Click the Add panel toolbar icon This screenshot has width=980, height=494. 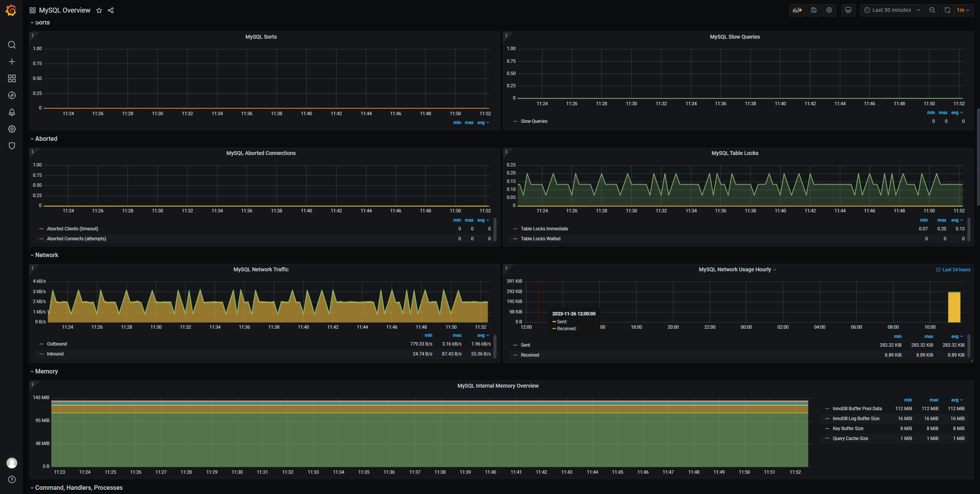(797, 10)
